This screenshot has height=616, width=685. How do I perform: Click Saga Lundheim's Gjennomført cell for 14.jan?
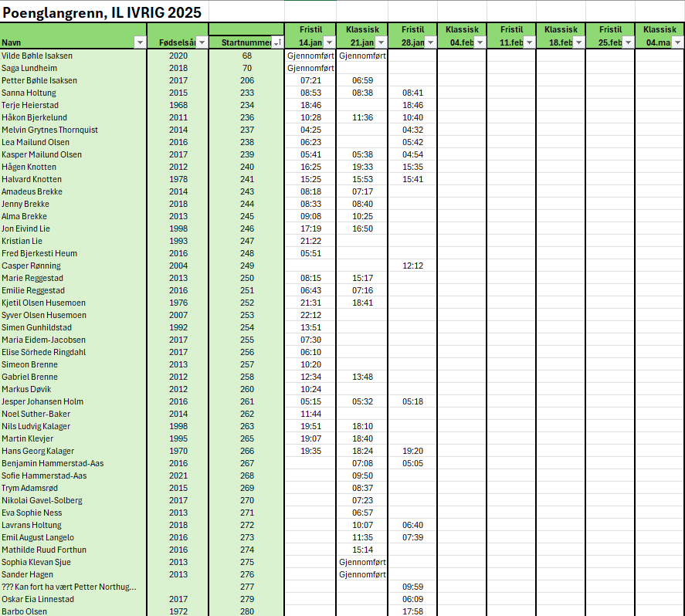(x=310, y=68)
